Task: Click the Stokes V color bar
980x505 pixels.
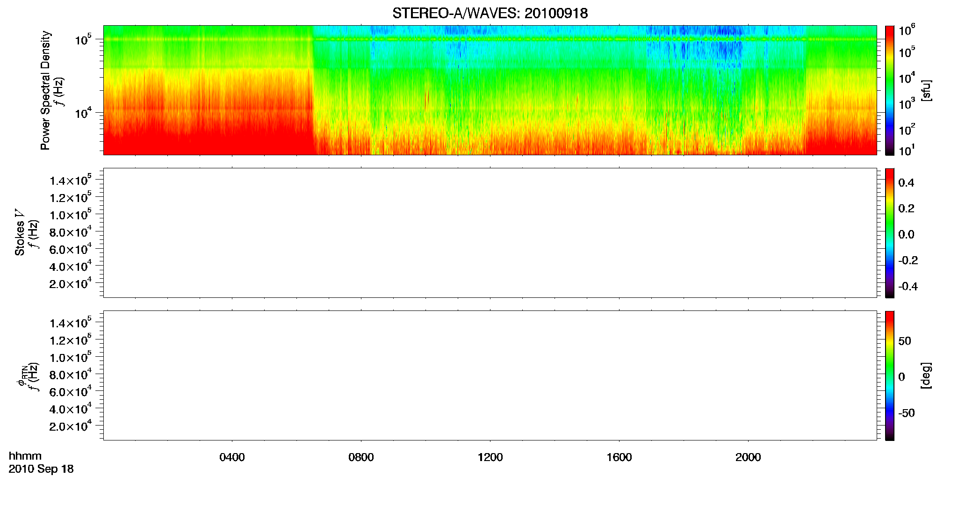Action: (x=889, y=233)
